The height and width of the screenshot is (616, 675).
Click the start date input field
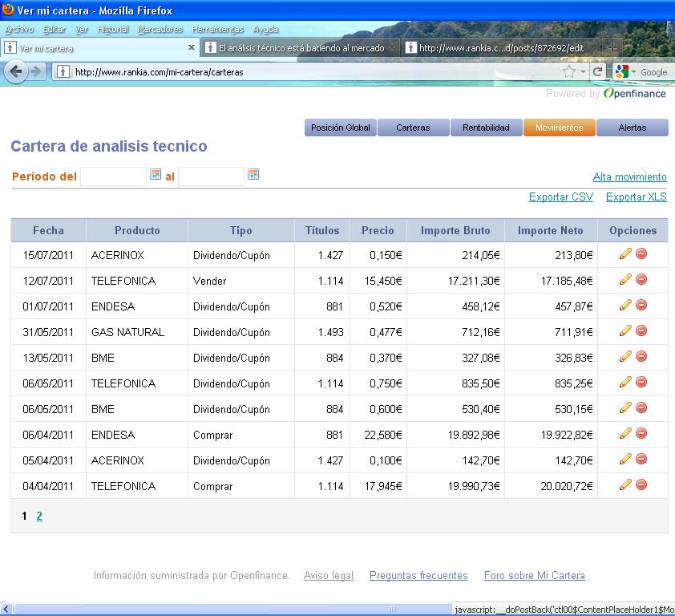(113, 176)
